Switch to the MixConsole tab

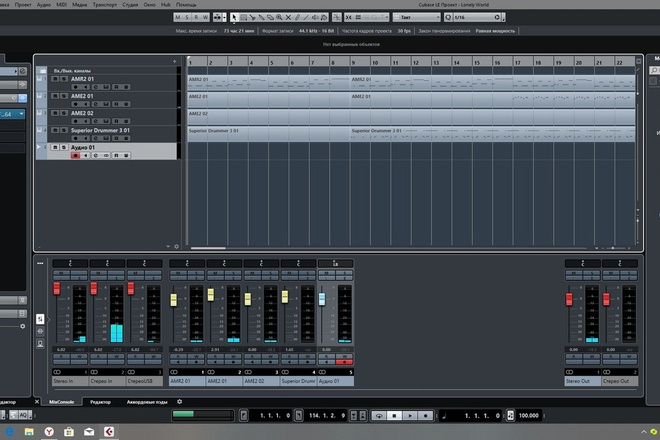(x=61, y=402)
